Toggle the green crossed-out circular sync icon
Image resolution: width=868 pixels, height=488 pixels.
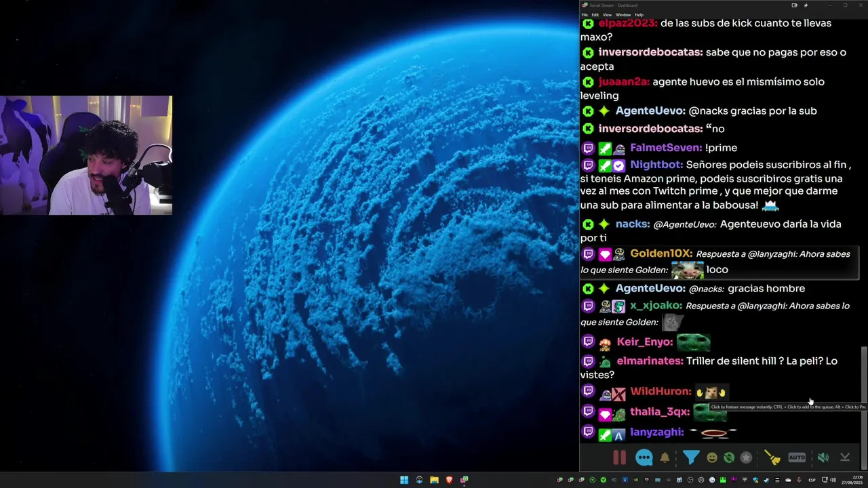pos(729,457)
